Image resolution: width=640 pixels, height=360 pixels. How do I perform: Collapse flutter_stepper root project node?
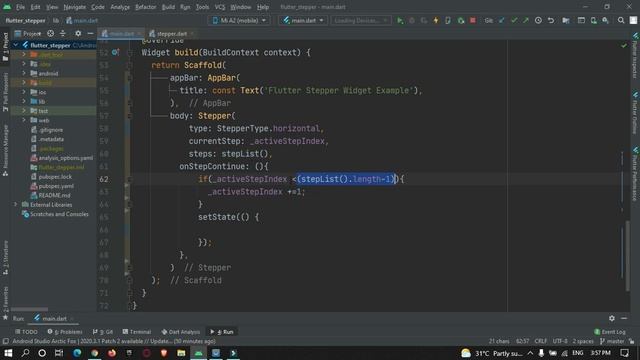tap(16, 45)
